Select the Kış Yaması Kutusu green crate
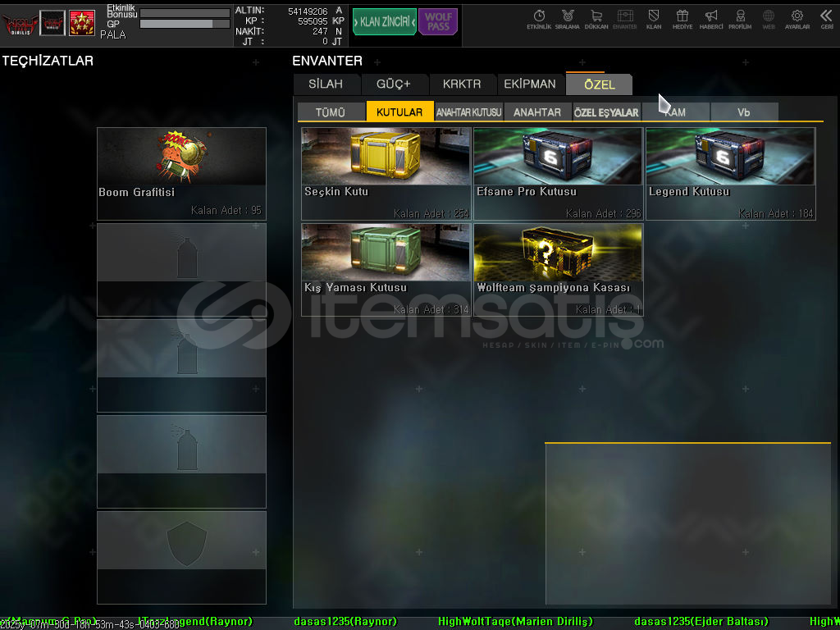Screen dimensions: 840x630 [x=386, y=269]
